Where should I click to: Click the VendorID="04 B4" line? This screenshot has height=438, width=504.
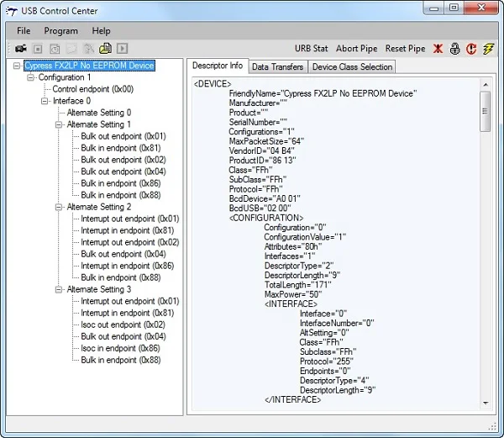[261, 150]
